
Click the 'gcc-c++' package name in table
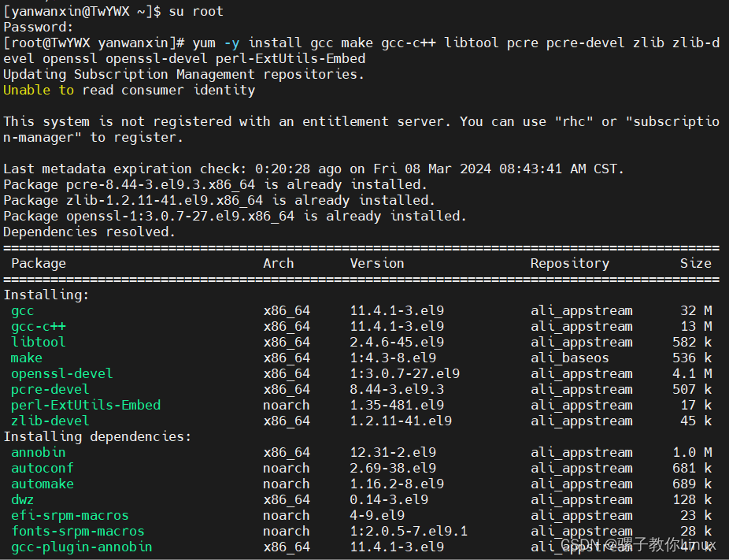coord(39,327)
